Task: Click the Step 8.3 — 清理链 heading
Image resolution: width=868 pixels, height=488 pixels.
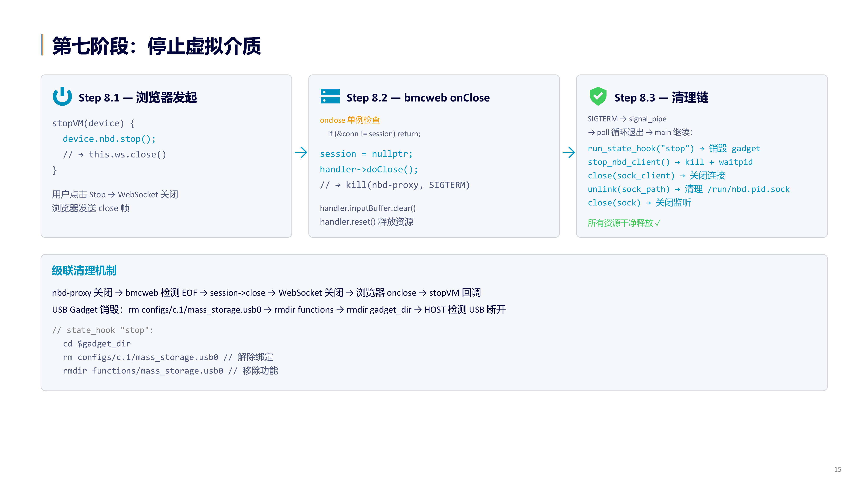Action: click(x=661, y=97)
